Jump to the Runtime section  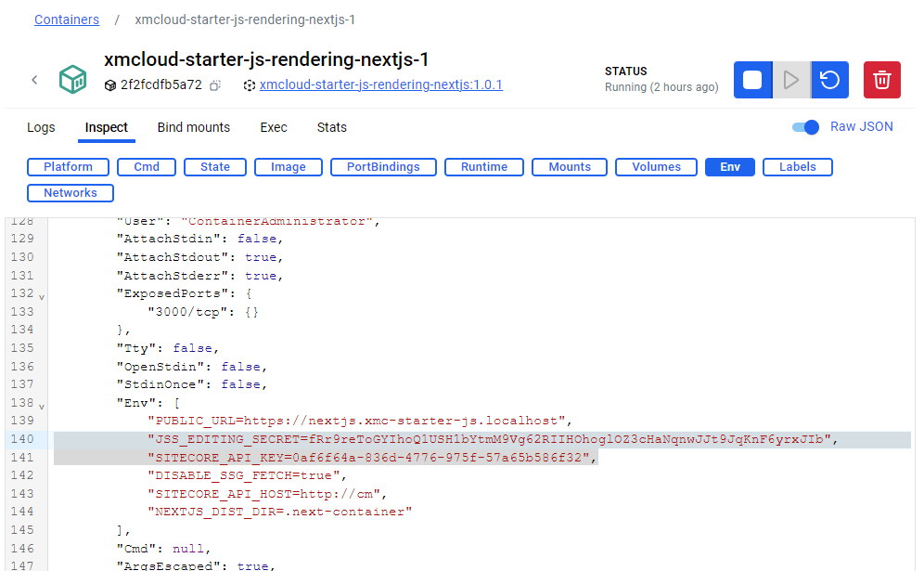(x=484, y=167)
